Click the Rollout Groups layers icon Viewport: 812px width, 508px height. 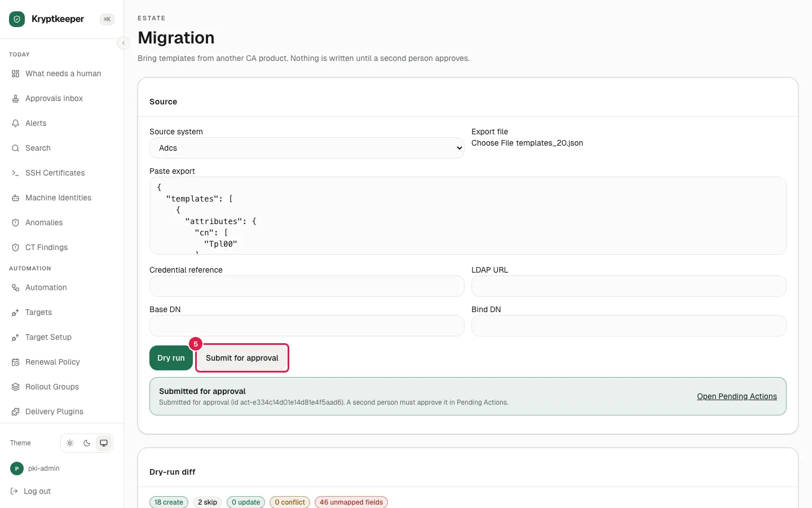pos(15,387)
